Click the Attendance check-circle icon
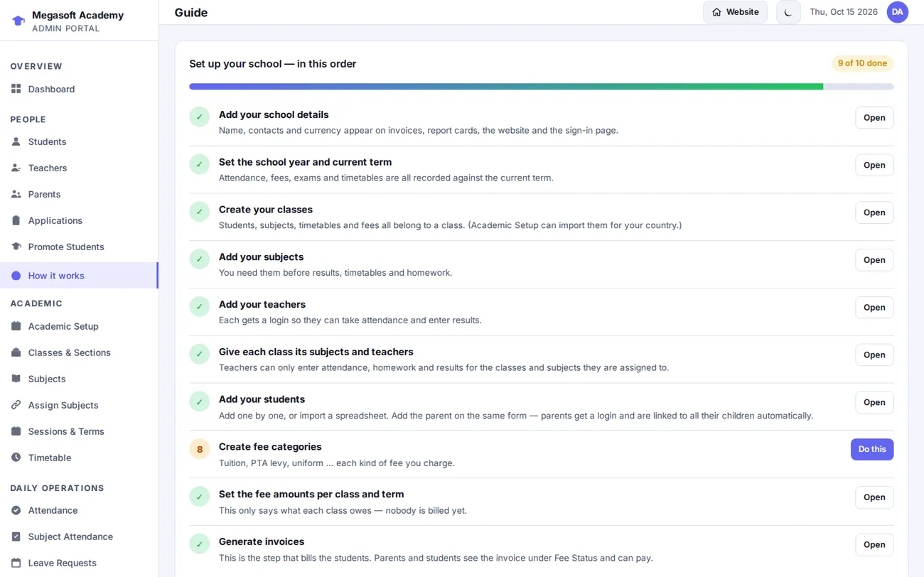This screenshot has width=924, height=577. pos(16,510)
